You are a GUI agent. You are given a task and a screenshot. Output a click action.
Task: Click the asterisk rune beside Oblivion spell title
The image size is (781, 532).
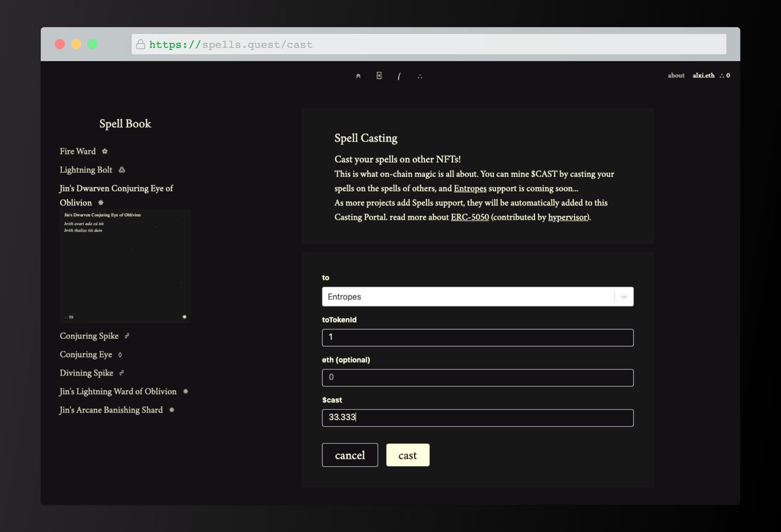click(x=101, y=202)
